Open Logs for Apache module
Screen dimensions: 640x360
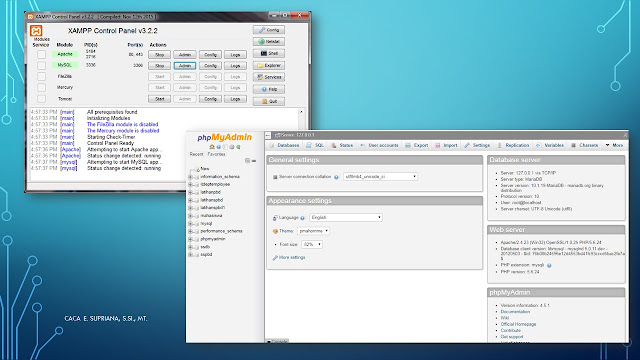(x=235, y=55)
